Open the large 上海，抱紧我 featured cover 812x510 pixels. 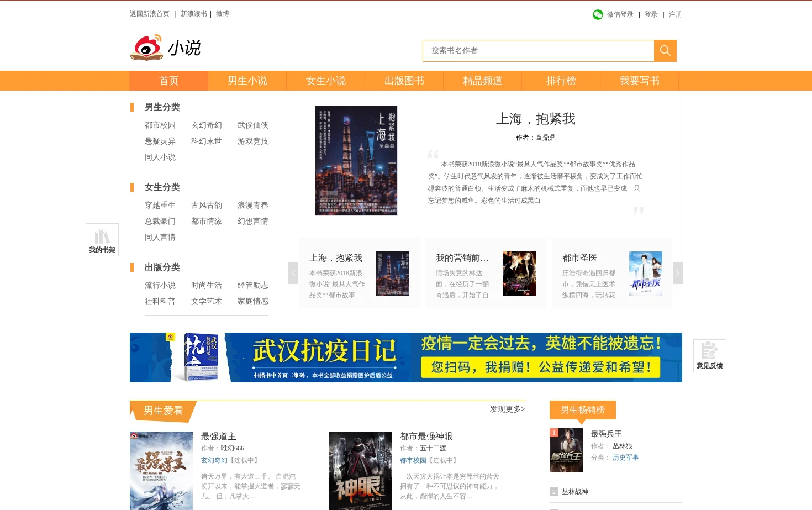(356, 161)
